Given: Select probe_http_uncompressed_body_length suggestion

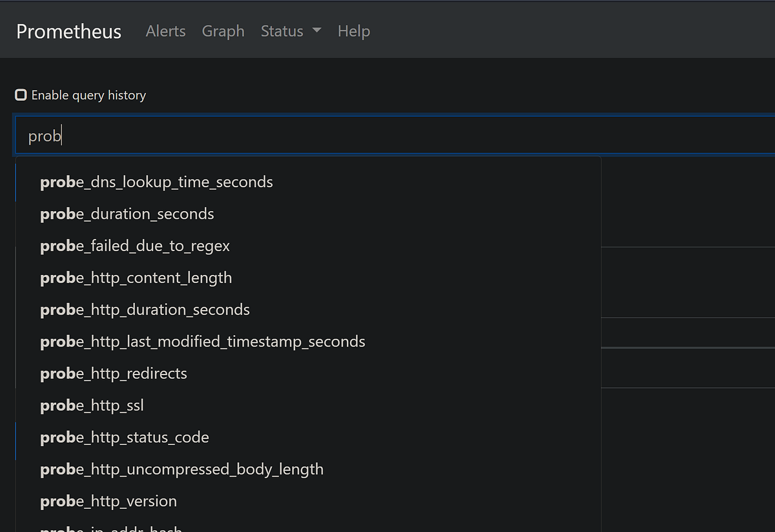Looking at the screenshot, I should [x=181, y=469].
